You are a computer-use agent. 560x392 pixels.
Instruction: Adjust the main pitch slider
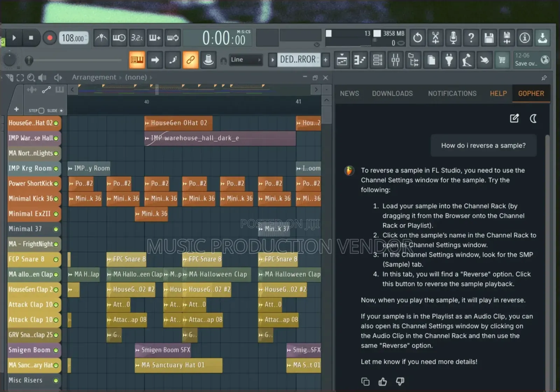pos(29,61)
